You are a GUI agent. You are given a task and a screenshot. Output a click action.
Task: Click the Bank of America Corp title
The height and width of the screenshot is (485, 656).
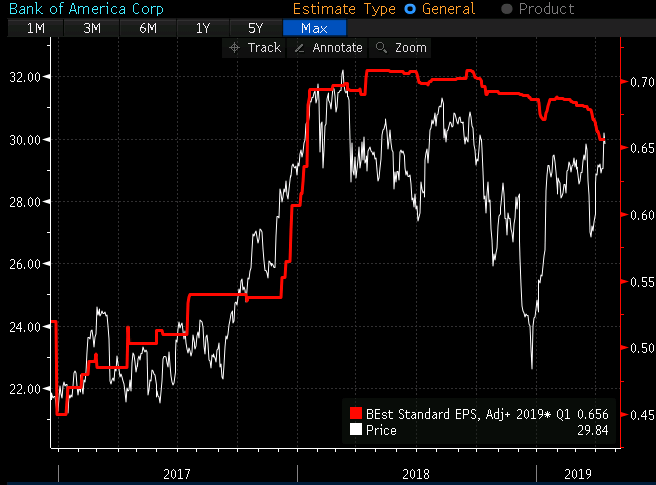(x=86, y=9)
